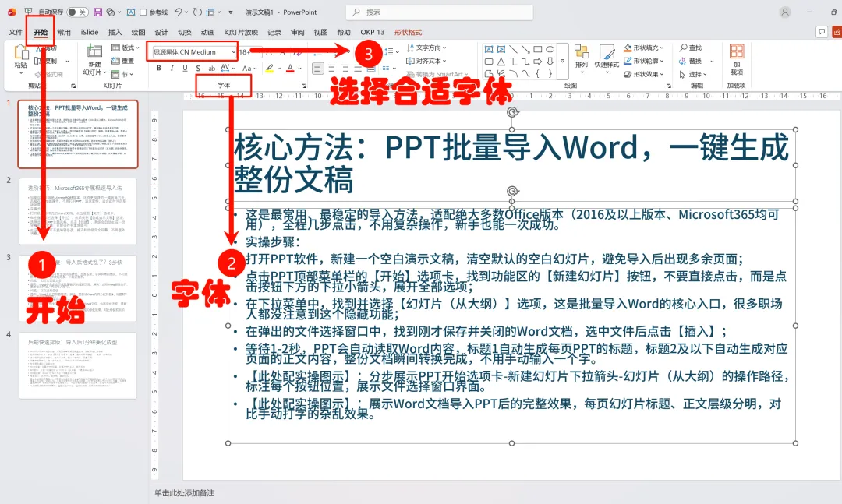The image size is (842, 504).
Task: Open the File (文件) menu
Action: tap(16, 32)
